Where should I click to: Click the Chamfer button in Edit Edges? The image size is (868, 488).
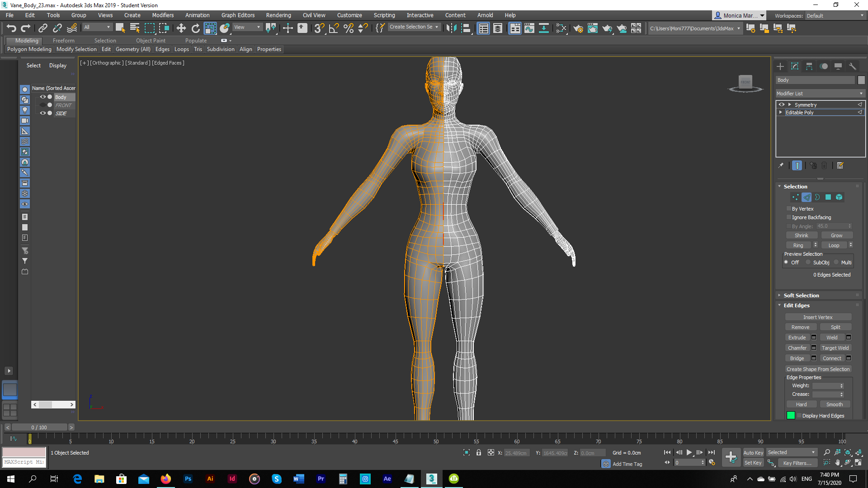coord(797,348)
